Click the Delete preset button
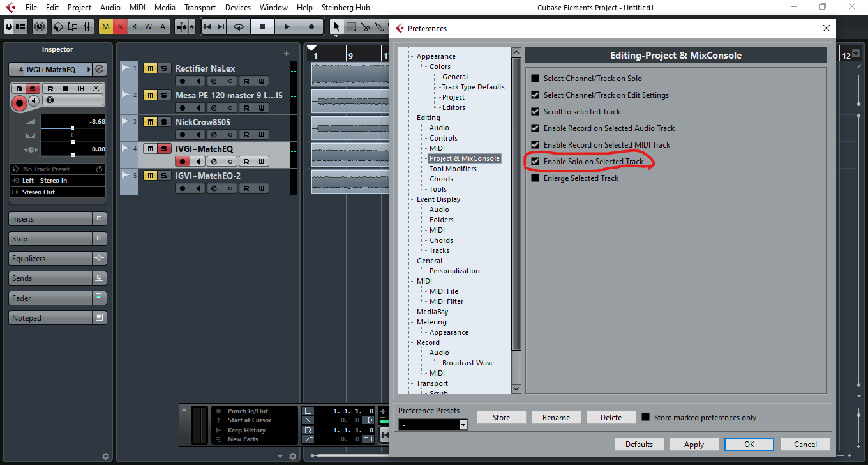This screenshot has width=868, height=465. click(611, 417)
